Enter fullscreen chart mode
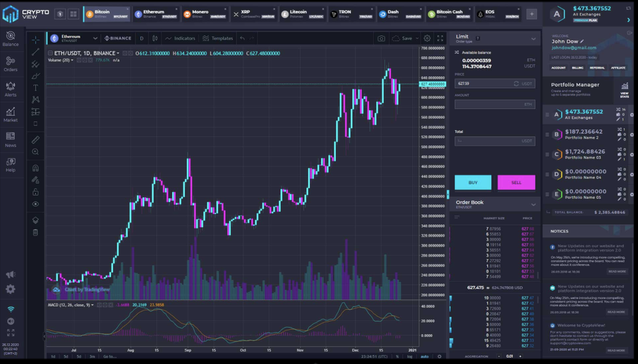The image size is (638, 364). tap(440, 38)
